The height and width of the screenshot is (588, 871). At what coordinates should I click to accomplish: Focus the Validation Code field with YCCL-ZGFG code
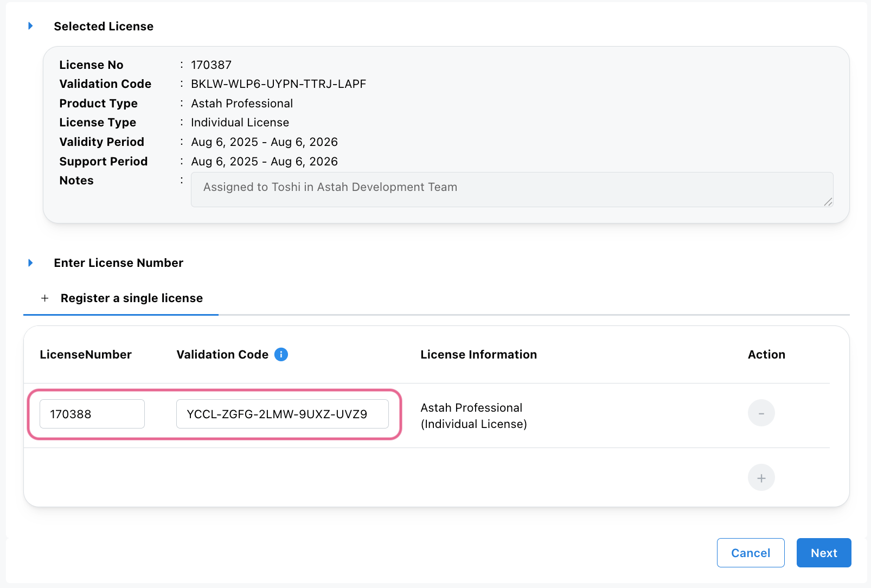[283, 414]
